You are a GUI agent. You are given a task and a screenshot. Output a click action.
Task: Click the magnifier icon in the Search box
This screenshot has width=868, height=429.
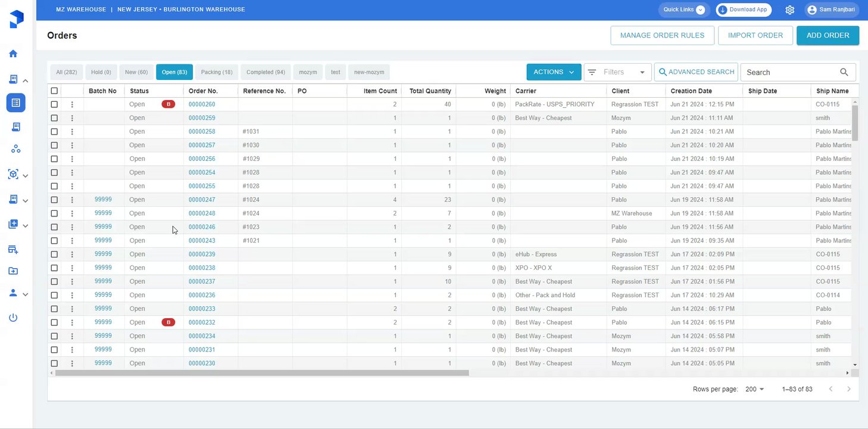[x=844, y=72]
